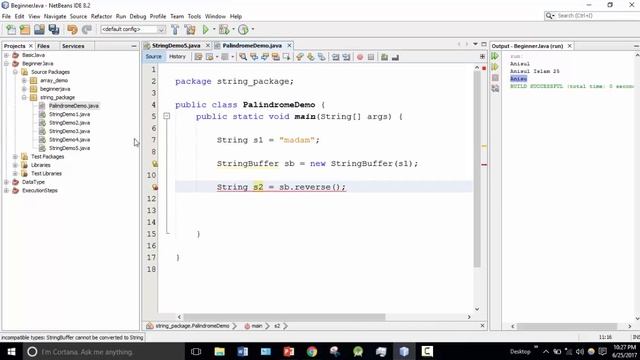Click the New Project toolbar icon

(25, 29)
